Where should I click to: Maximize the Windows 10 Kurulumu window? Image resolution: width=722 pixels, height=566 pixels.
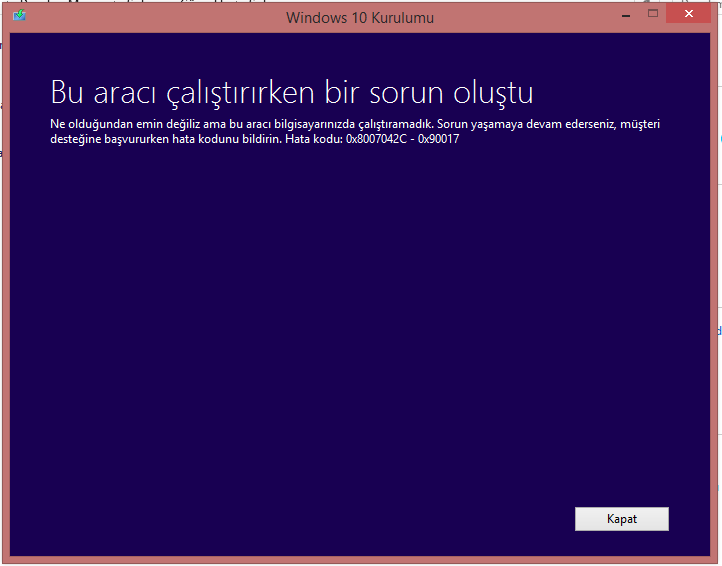tap(652, 14)
